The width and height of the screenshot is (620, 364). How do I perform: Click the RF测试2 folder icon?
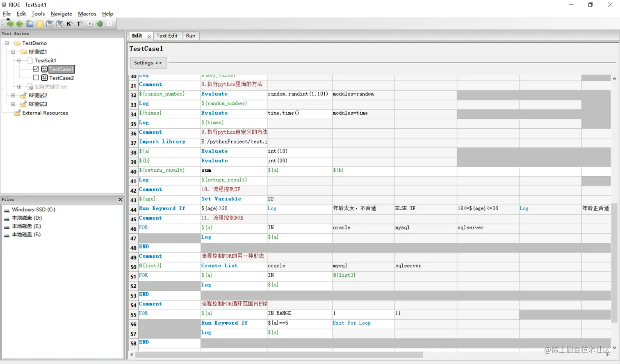click(24, 95)
